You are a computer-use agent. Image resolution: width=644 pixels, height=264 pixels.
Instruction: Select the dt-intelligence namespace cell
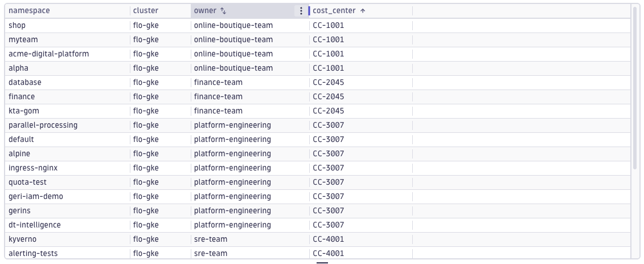point(67,225)
